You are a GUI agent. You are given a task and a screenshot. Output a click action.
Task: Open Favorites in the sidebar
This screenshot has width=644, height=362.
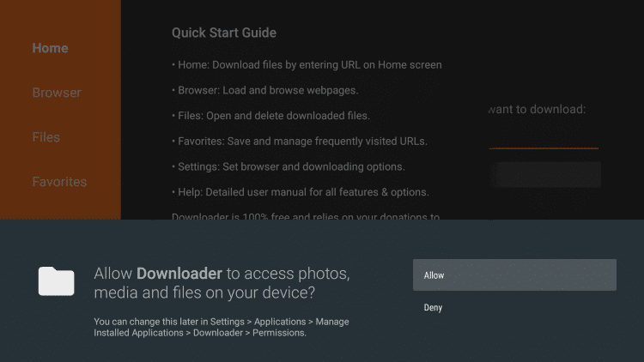coord(59,182)
